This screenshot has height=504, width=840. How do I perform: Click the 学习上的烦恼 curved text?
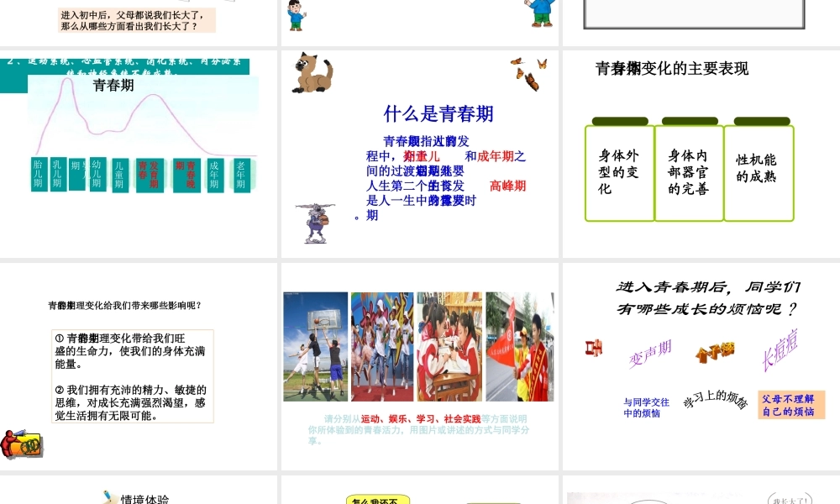tap(715, 400)
